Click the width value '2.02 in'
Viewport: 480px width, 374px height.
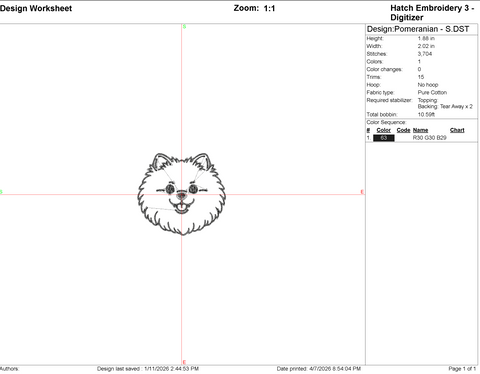coord(426,46)
